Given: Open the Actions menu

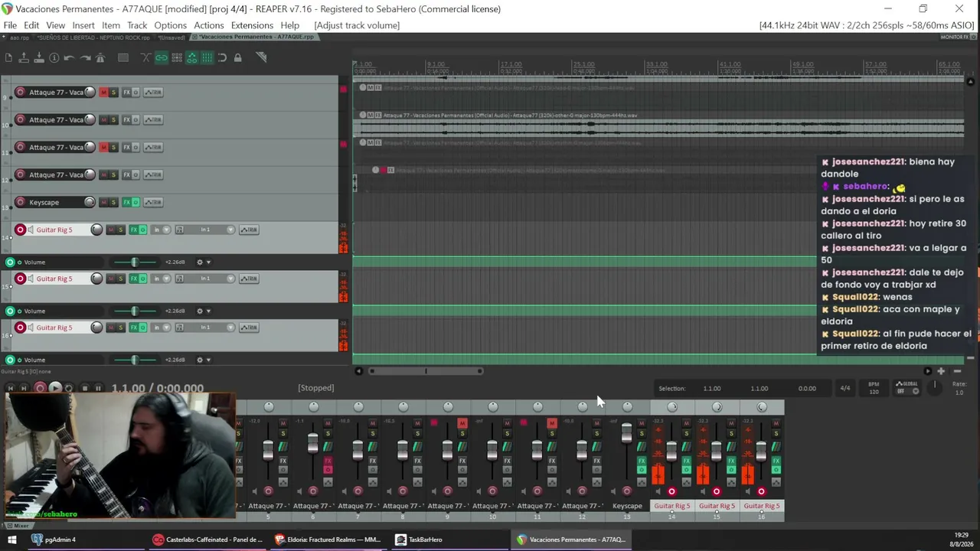Looking at the screenshot, I should coord(209,25).
